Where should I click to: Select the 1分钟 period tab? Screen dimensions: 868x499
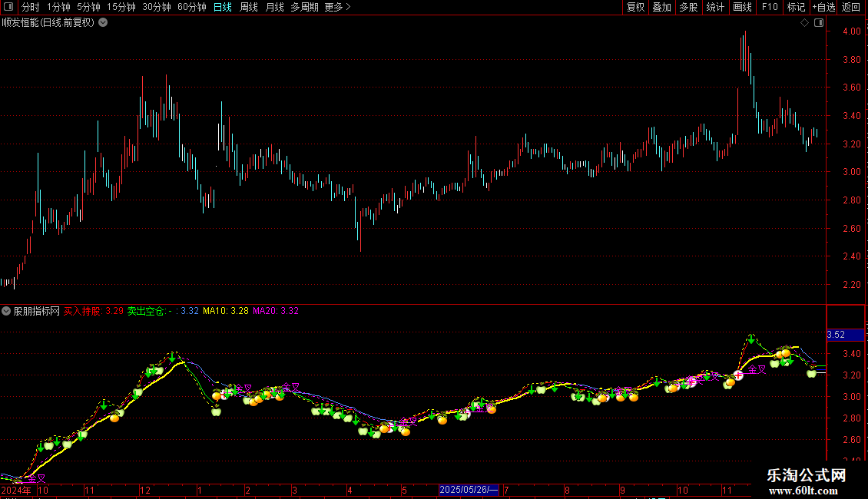click(58, 7)
